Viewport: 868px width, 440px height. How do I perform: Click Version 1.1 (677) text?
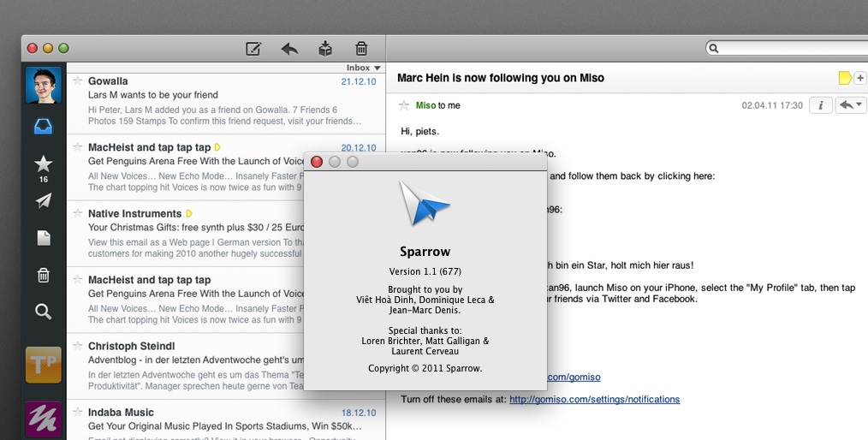pyautogui.click(x=425, y=271)
